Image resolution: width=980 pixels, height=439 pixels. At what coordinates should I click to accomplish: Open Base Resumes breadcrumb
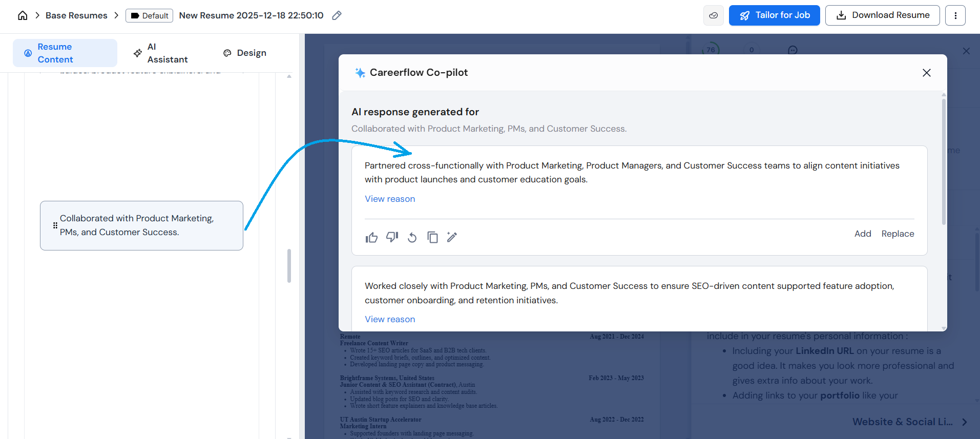tap(76, 15)
